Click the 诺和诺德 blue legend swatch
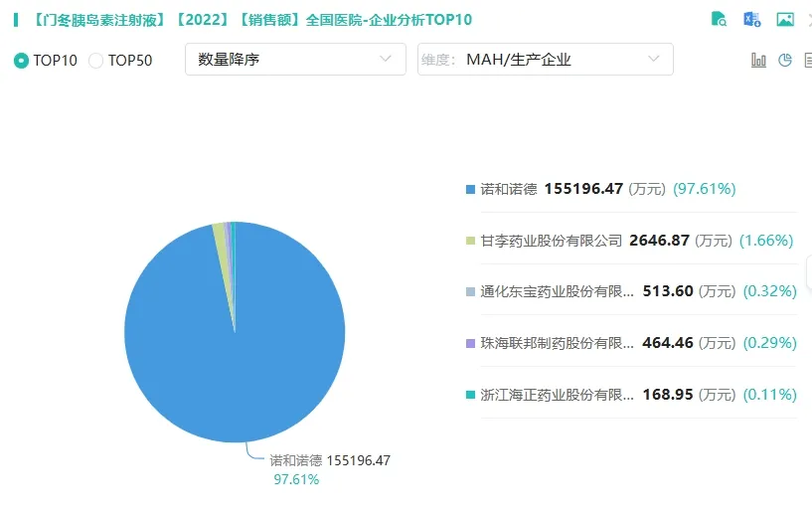This screenshot has width=812, height=516. point(470,189)
